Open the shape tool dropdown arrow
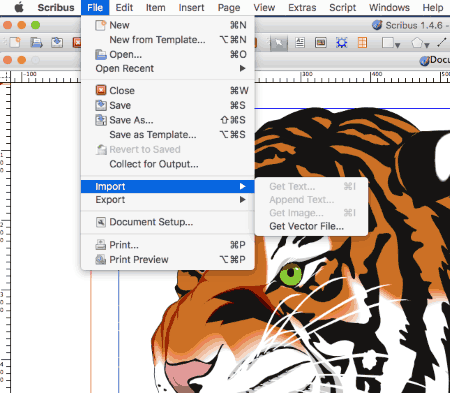The image size is (450, 393). tap(397, 44)
